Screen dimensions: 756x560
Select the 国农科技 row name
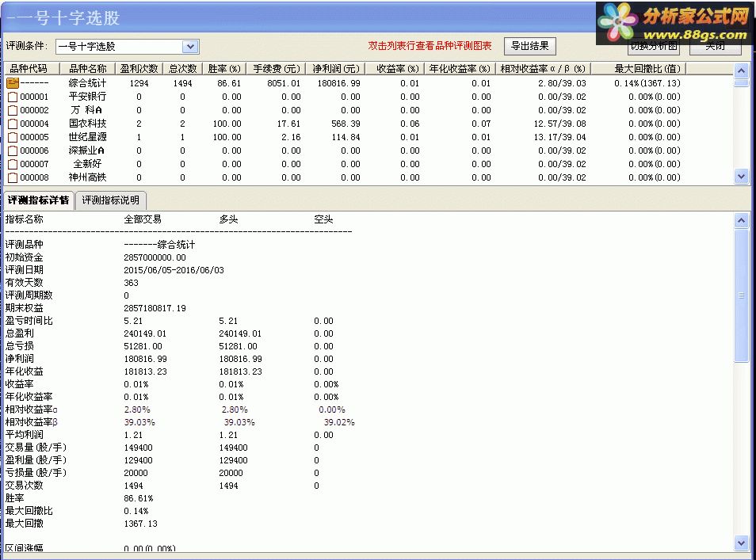87,124
